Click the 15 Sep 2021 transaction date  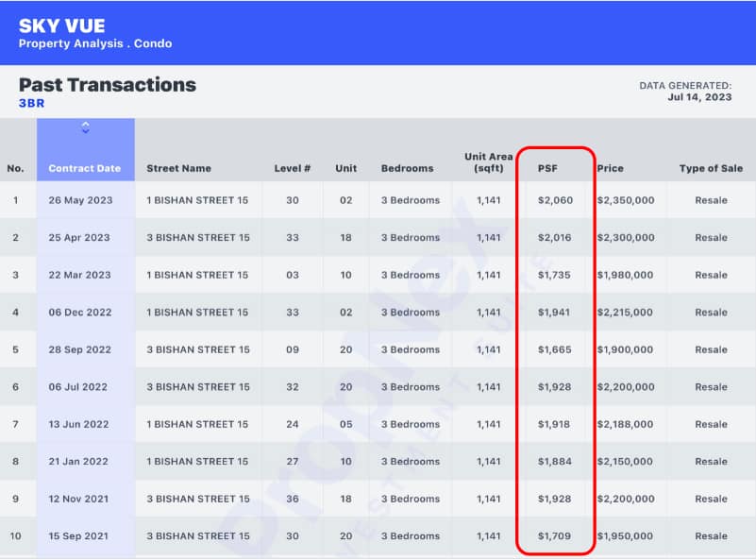[x=78, y=536]
